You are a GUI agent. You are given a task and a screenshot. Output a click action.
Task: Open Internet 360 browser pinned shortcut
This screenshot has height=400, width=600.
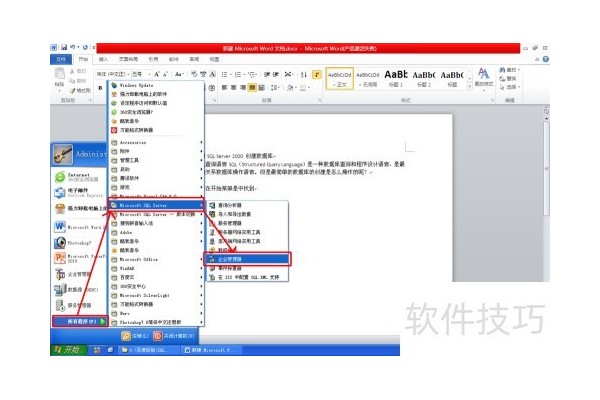click(x=77, y=177)
